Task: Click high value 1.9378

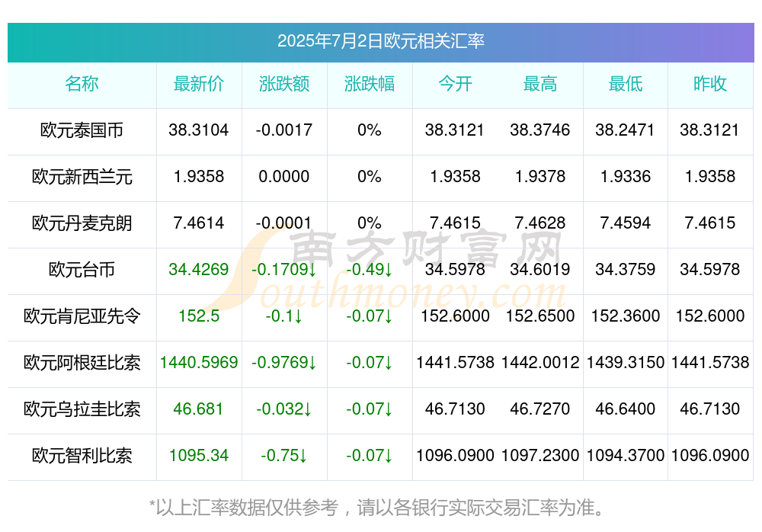Action: pos(540,176)
